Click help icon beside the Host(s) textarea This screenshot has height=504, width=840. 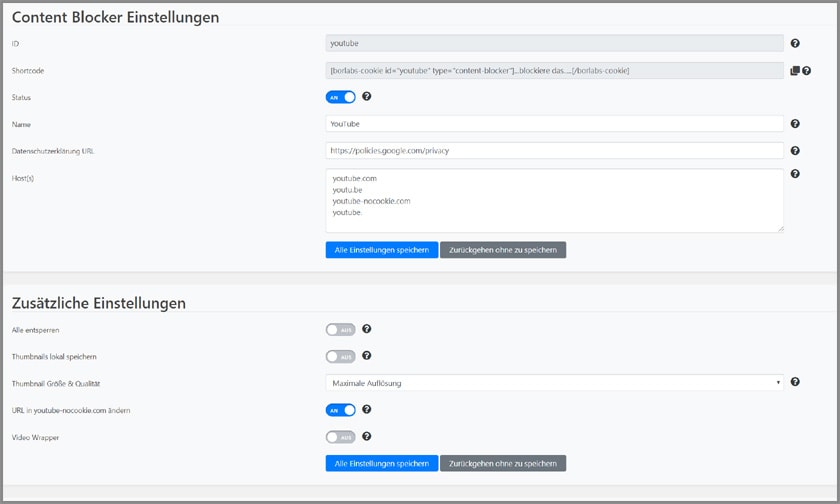pos(795,174)
